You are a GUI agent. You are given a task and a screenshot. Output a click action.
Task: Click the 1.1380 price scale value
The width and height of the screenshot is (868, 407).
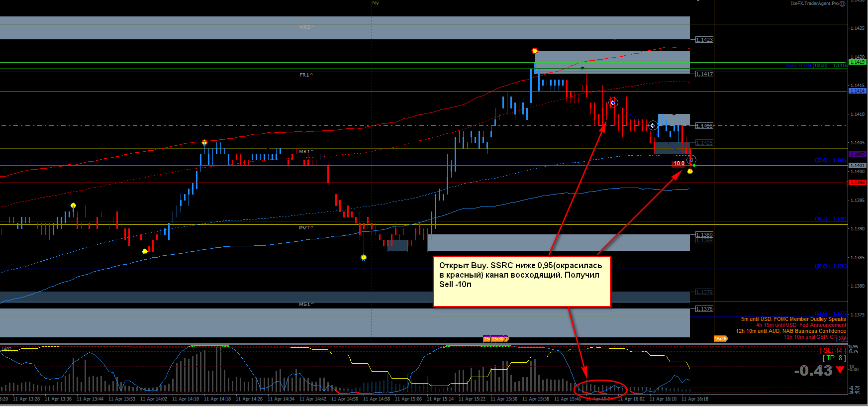tap(858, 286)
